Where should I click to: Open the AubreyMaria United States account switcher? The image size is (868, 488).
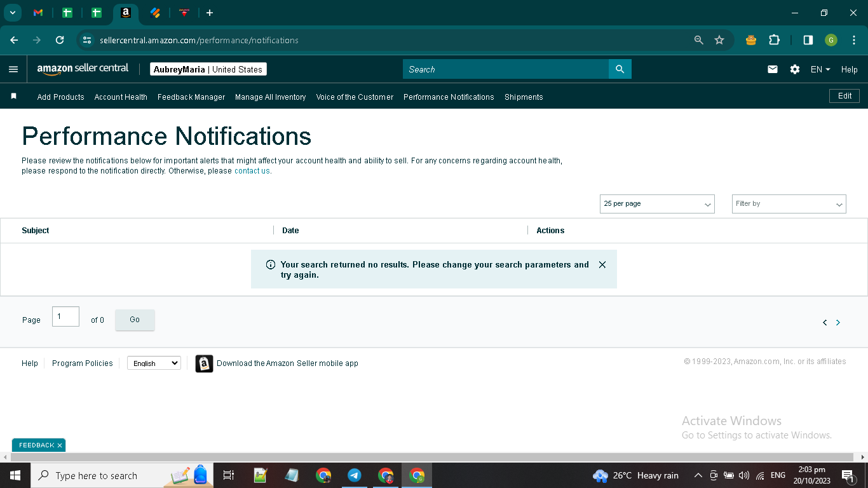click(x=208, y=69)
